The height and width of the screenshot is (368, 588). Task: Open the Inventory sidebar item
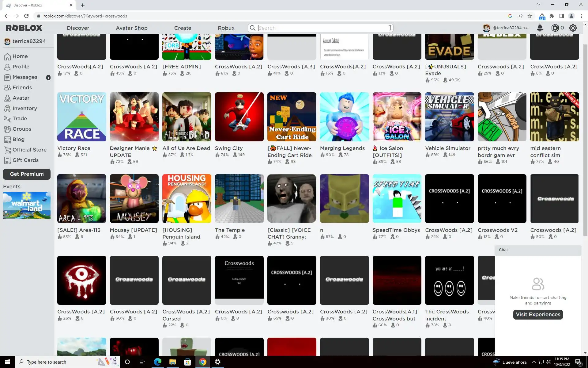click(24, 108)
